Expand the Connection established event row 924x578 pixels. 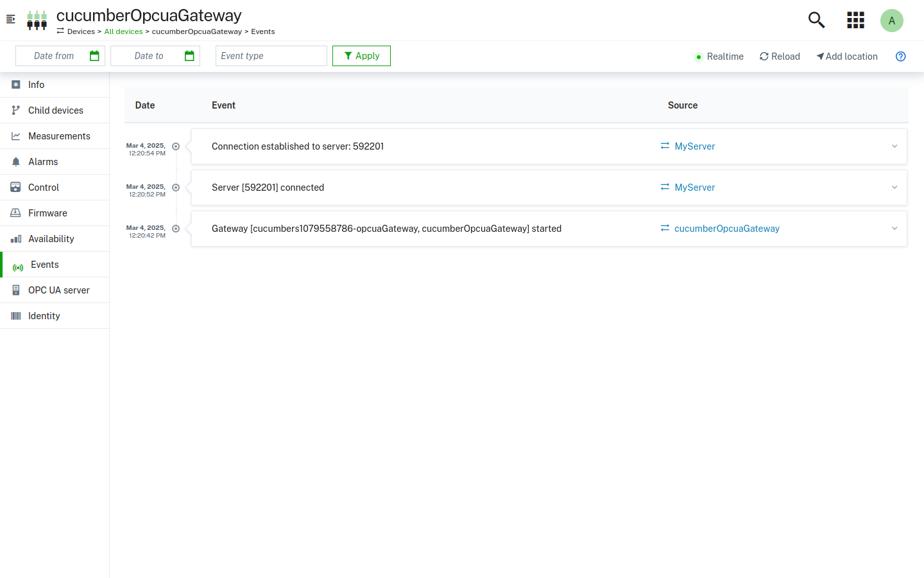(x=894, y=146)
